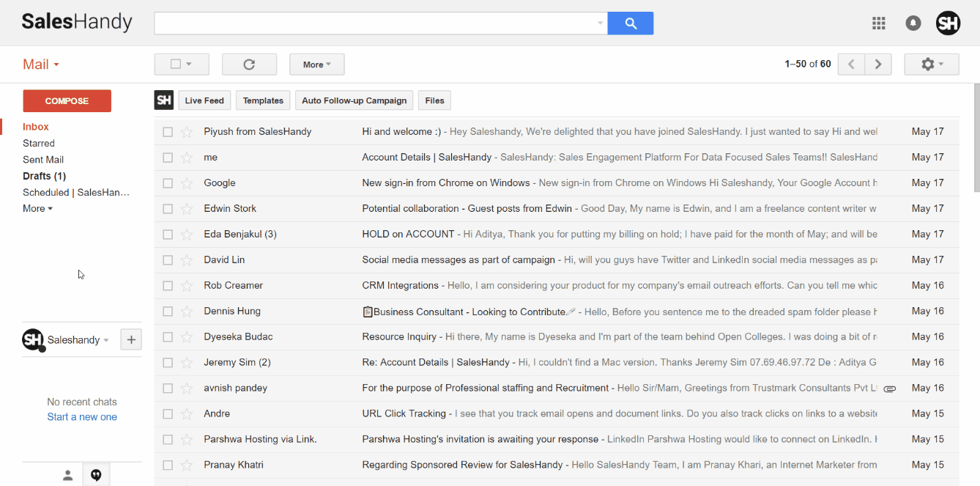Open the Sent Mail folder
Image resolution: width=980 pixels, height=486 pixels.
coord(43,160)
